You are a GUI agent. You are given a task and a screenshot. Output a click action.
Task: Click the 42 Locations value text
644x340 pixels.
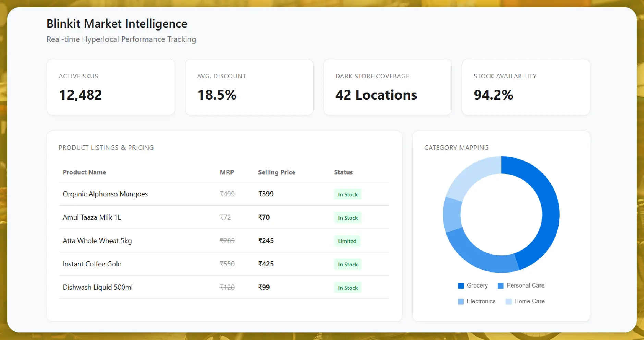coord(376,95)
